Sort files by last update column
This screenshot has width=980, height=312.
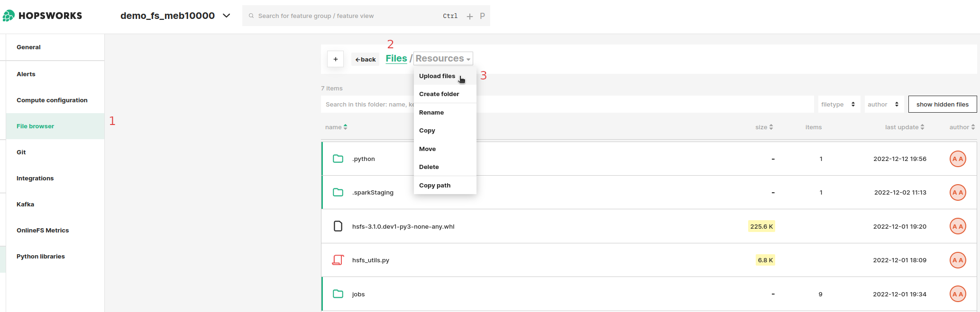click(904, 127)
